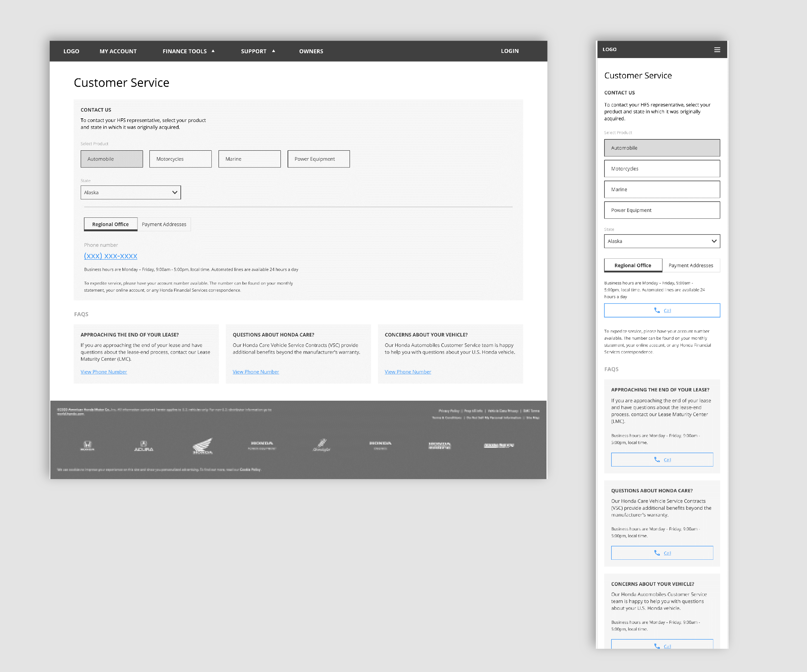
Task: Go to the Owners navigation item
Action: (311, 51)
